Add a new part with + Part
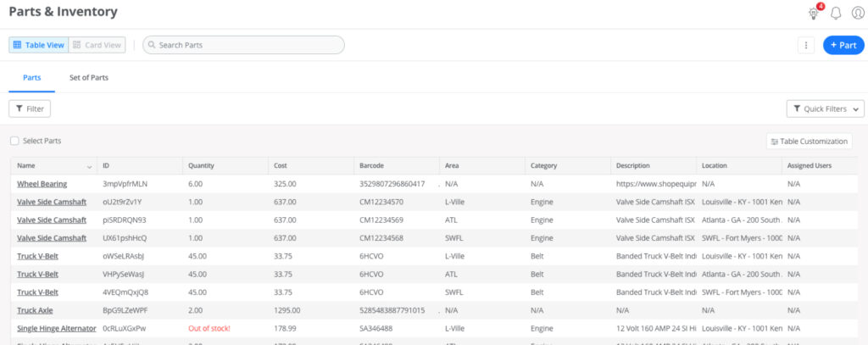Image resolution: width=868 pixels, height=345 pixels. [x=843, y=45]
